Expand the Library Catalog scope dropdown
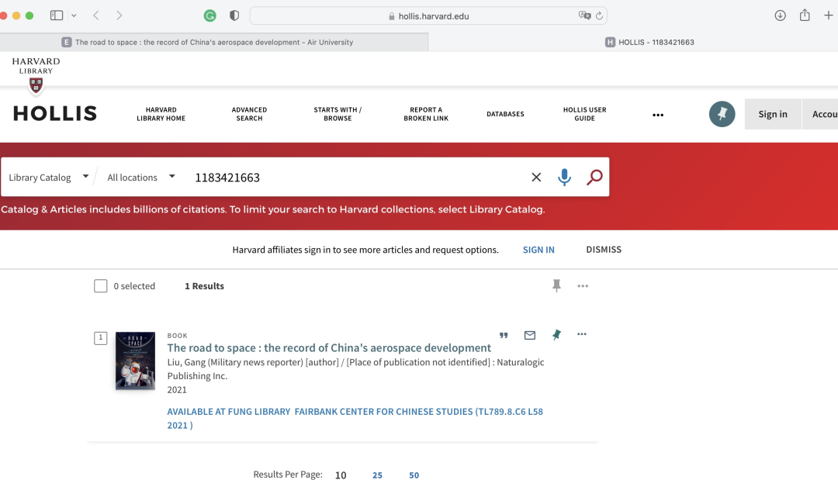This screenshot has height=504, width=838. pos(49,178)
